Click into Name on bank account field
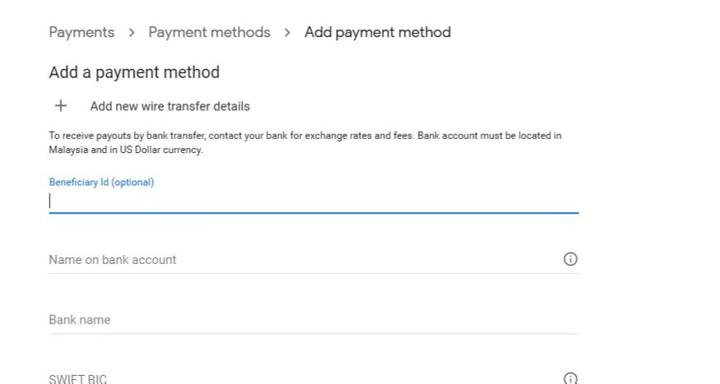This screenshot has height=384, width=720. coord(305,260)
